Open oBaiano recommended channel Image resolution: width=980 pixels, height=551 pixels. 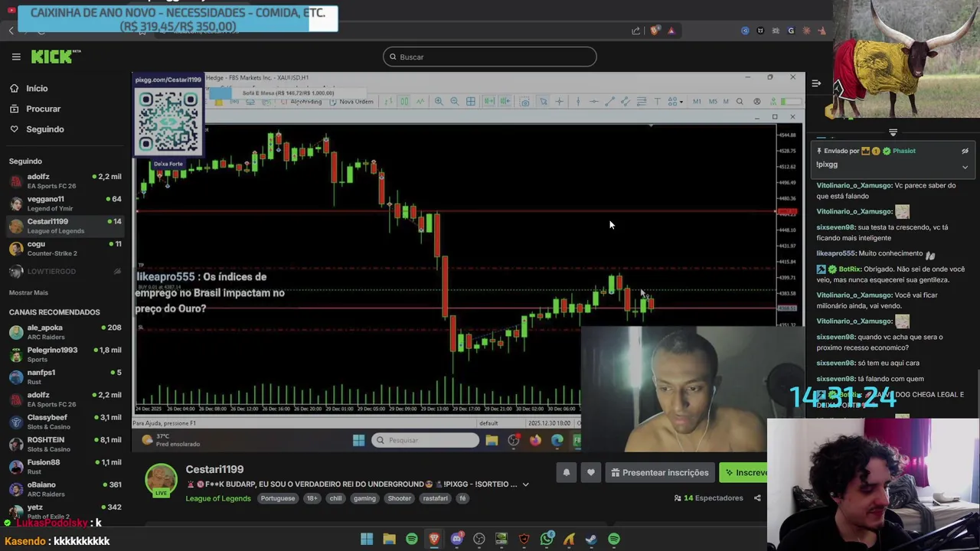[65, 488]
